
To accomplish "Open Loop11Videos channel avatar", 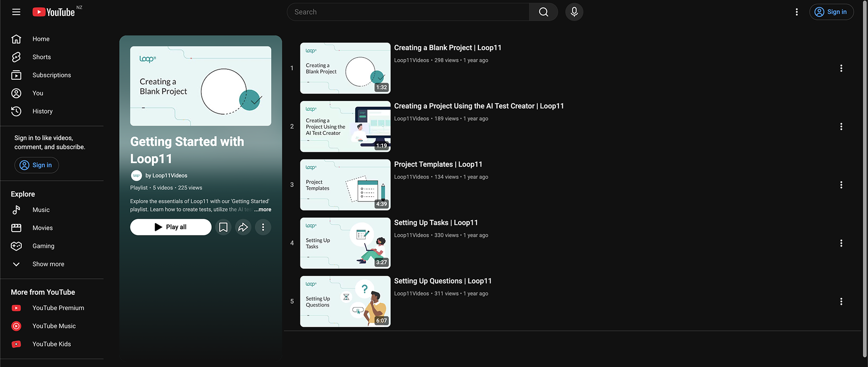I will coord(136,175).
